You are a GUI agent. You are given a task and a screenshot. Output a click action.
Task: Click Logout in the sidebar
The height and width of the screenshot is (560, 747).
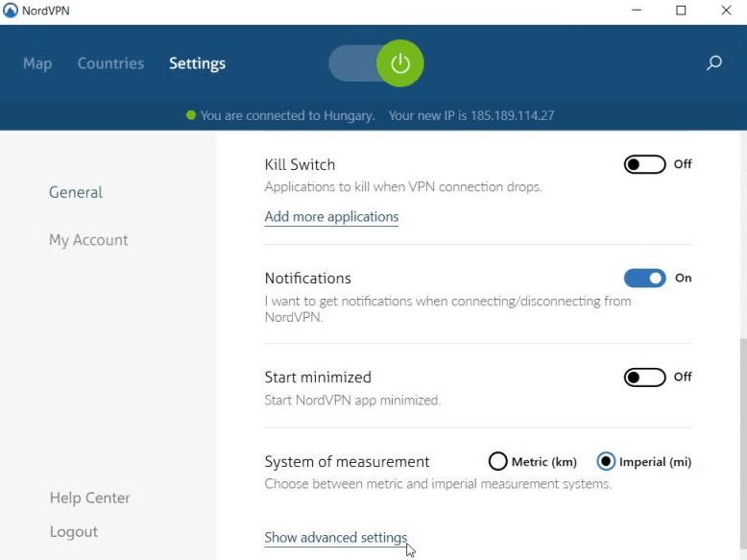coord(73,531)
